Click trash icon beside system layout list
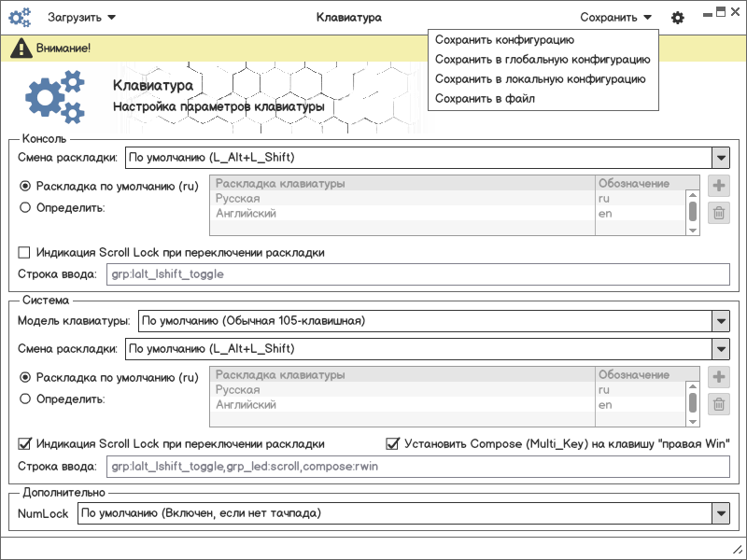The width and height of the screenshot is (747, 560). click(x=719, y=404)
